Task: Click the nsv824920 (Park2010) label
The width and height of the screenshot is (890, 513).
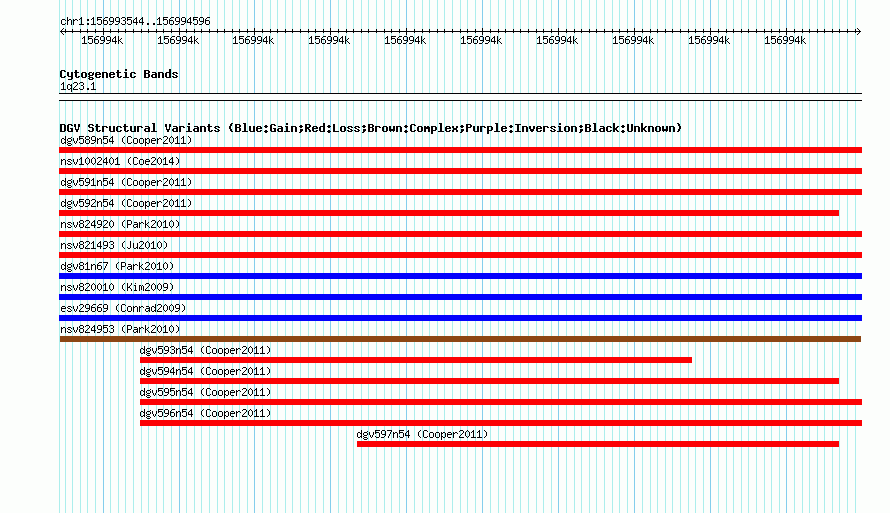Action: pos(120,224)
